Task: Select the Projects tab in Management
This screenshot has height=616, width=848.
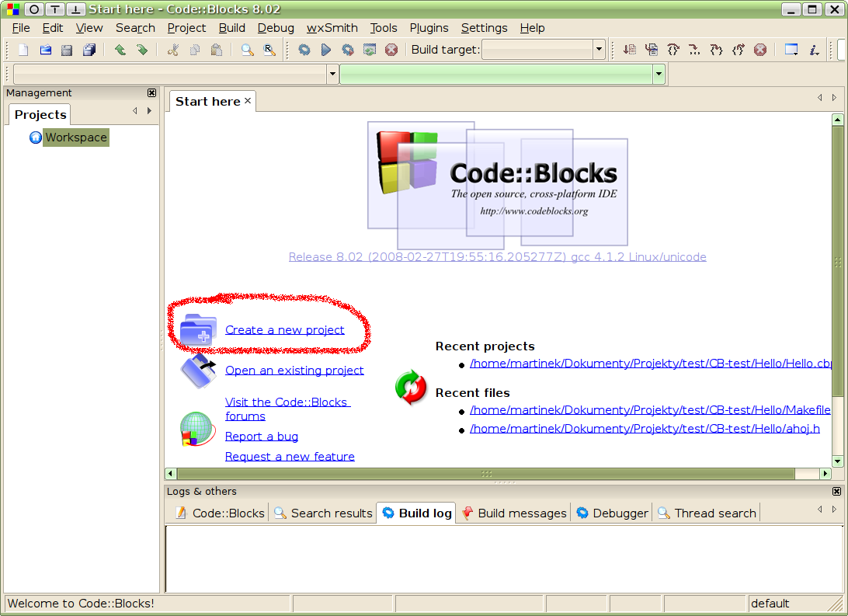Action: (40, 115)
